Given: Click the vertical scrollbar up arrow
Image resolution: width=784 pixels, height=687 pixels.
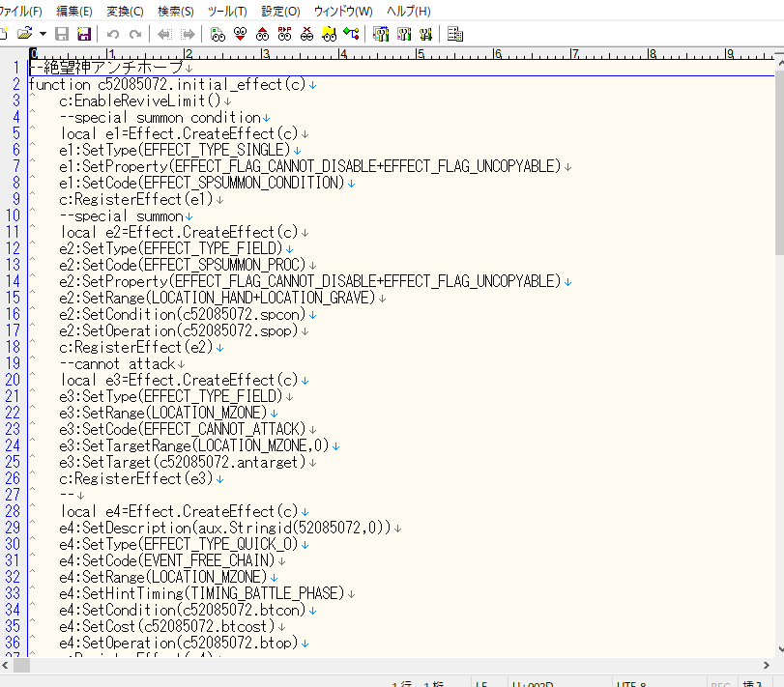Looking at the screenshot, I should (x=779, y=64).
